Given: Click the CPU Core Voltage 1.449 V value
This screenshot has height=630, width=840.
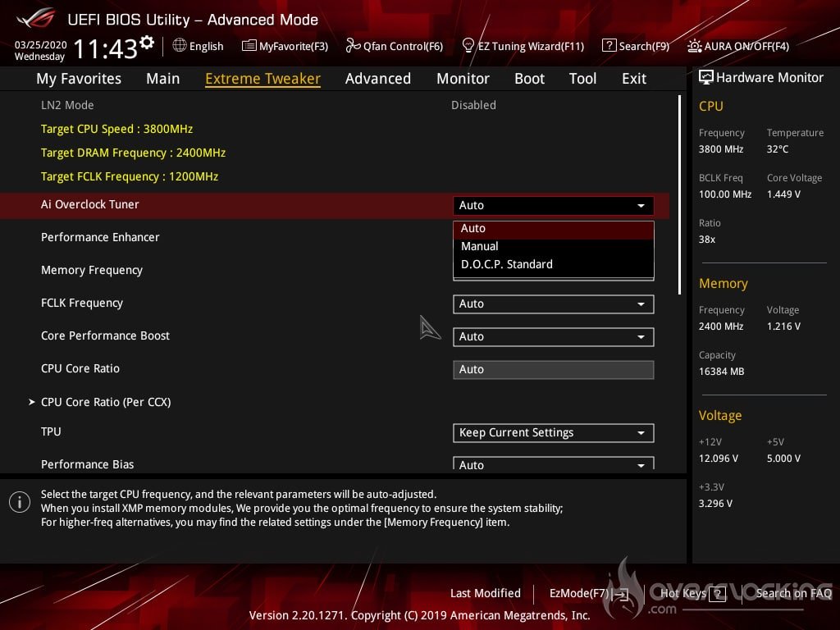Looking at the screenshot, I should (x=783, y=194).
